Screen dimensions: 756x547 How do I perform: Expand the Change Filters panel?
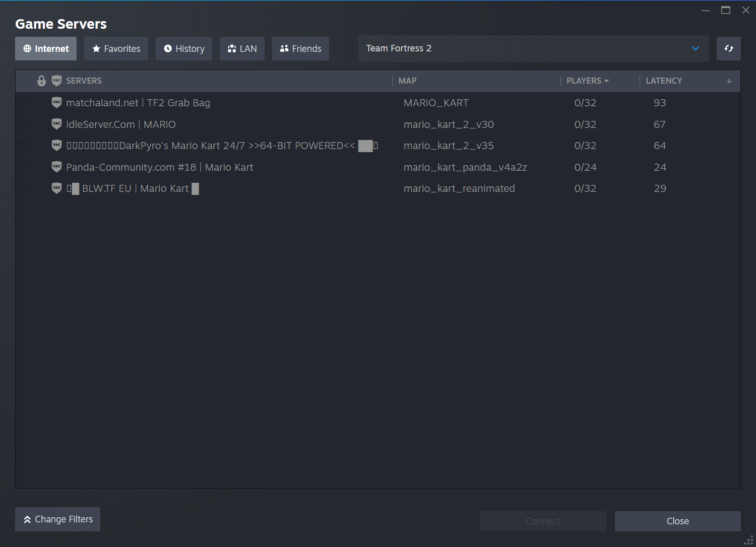click(58, 519)
